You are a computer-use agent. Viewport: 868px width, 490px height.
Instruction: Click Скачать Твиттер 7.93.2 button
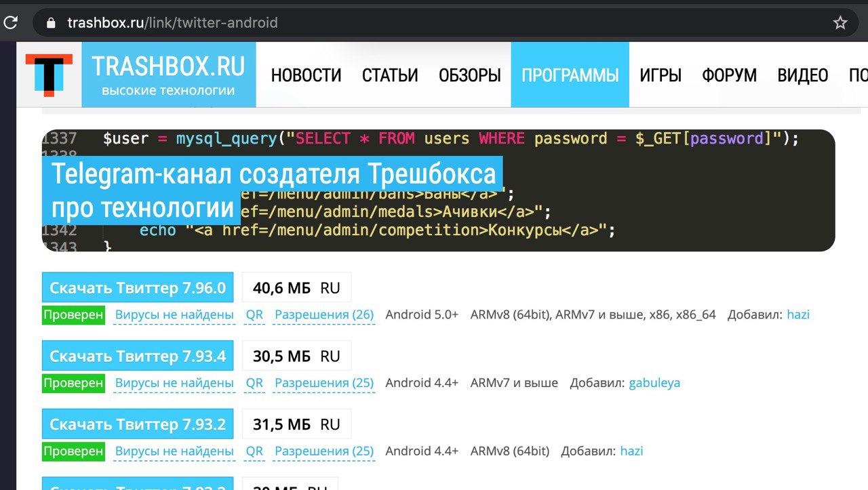138,424
